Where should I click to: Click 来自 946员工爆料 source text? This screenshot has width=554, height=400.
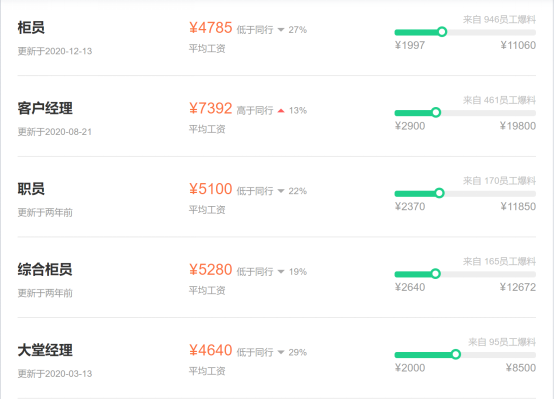(499, 19)
